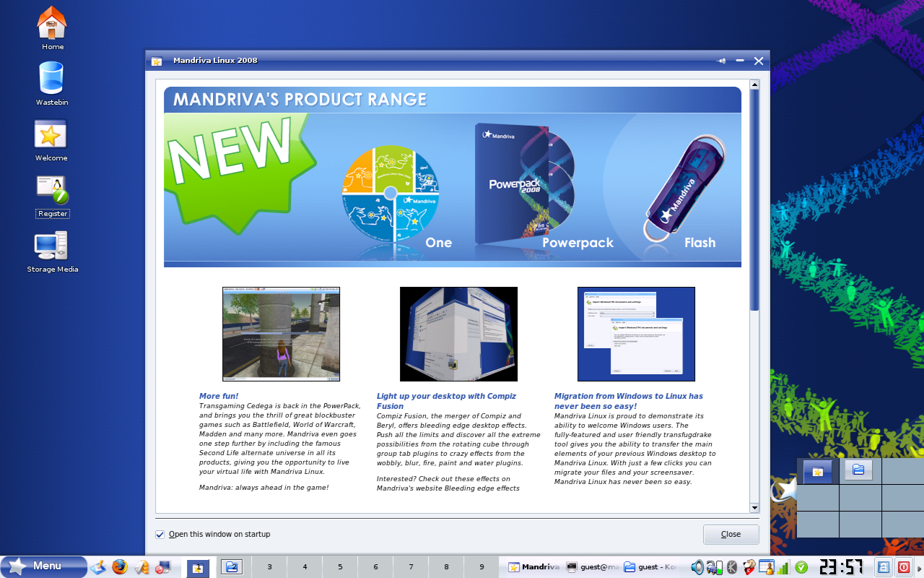Click the Compiz rotating cube thumbnail
The width and height of the screenshot is (924, 578).
click(458, 334)
